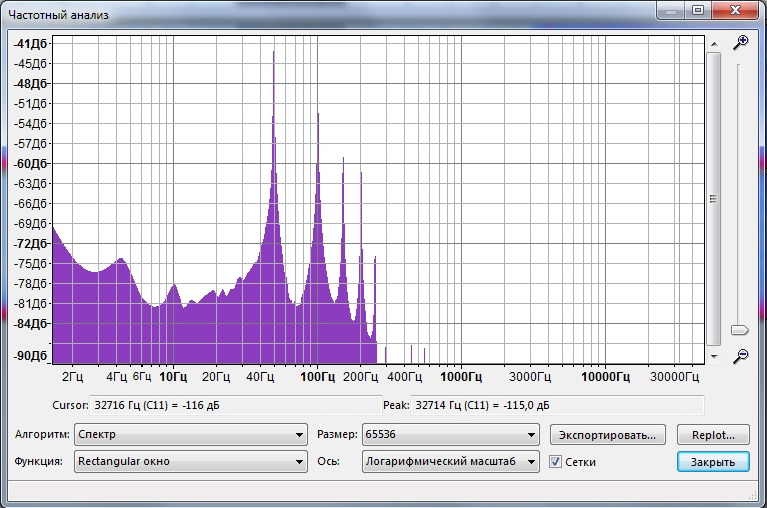Click the zoom out magnifier icon
The width and height of the screenshot is (767, 508).
[x=740, y=355]
